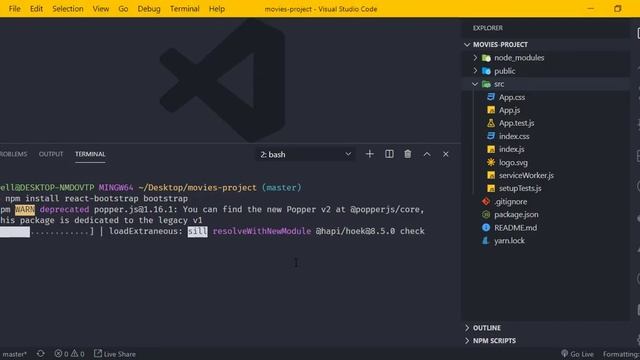Maximize the panel with up chevron

coord(427,154)
